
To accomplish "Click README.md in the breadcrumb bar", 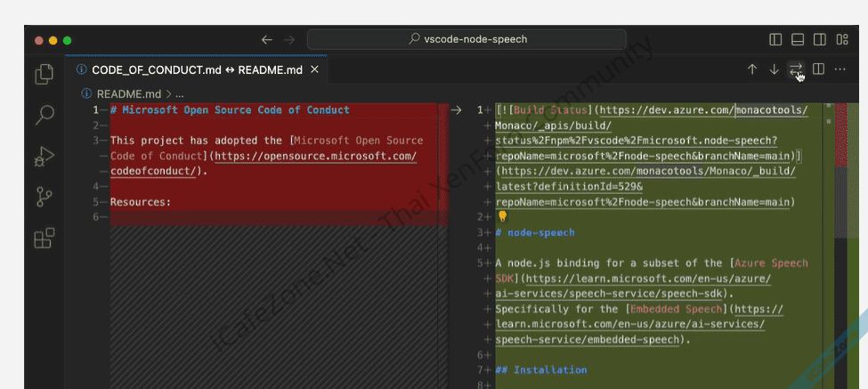I will pyautogui.click(x=128, y=93).
